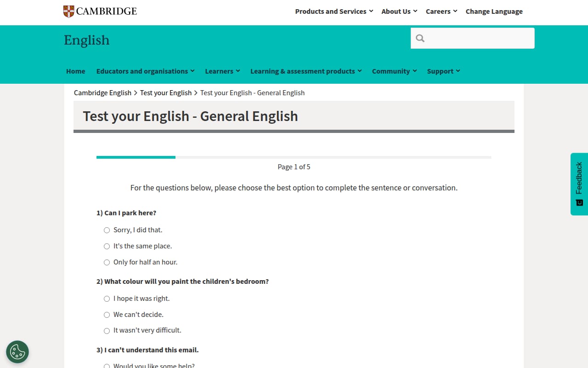Click the Cambridge shield logo
The image size is (588, 368).
click(x=68, y=11)
